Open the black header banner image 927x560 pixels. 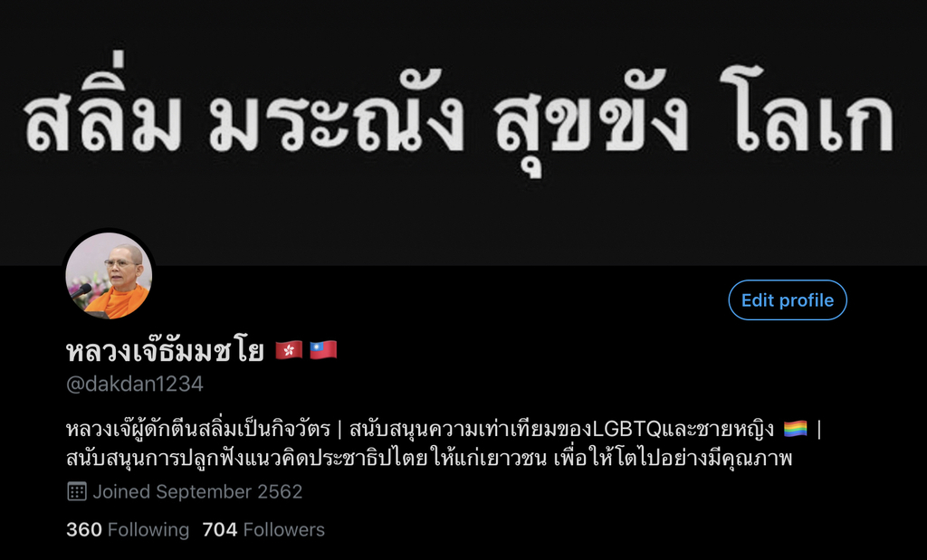(463, 132)
